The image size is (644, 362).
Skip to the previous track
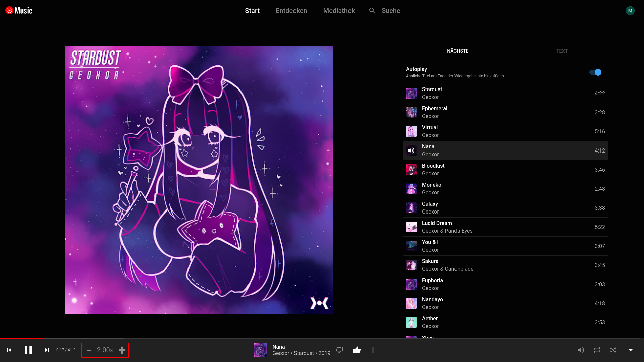(9, 350)
